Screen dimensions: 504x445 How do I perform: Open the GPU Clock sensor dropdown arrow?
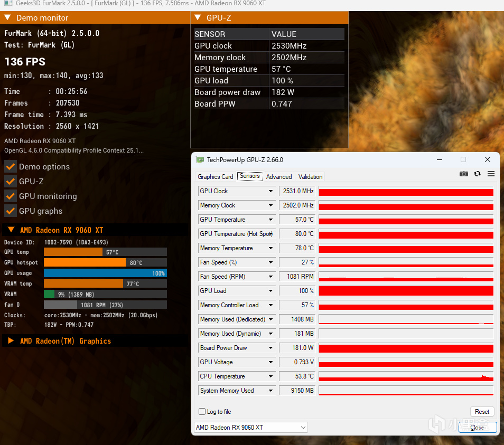coord(270,191)
